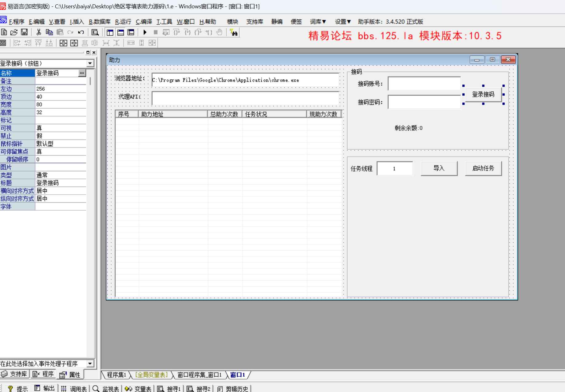Open the component selector dropdown 登录接码（按钮）

pos(90,63)
